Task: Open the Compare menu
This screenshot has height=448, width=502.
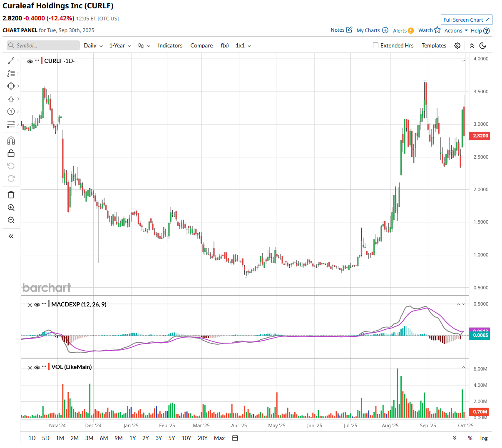Action: (x=201, y=46)
